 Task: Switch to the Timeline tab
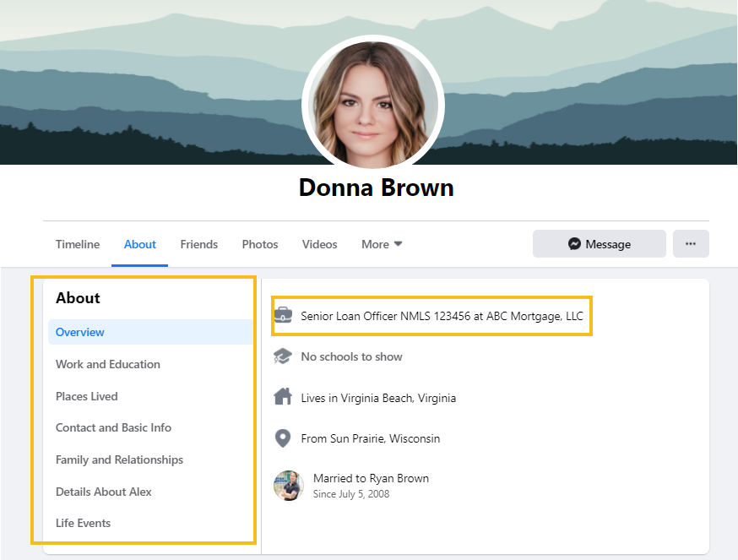click(x=77, y=244)
